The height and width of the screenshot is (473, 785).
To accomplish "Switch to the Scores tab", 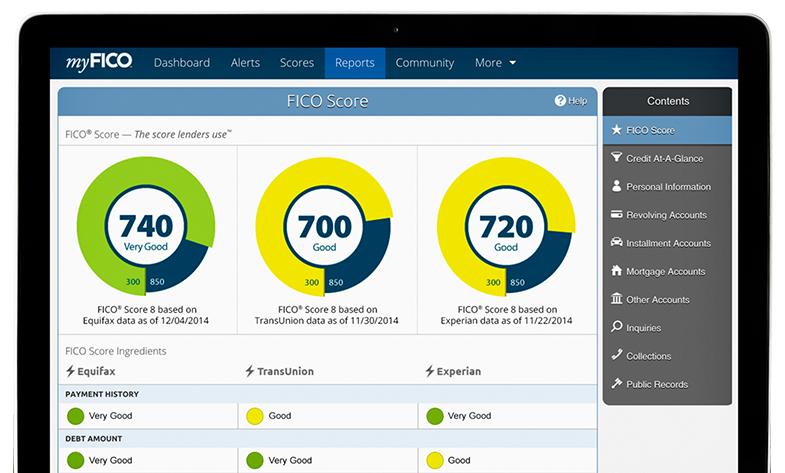I will (297, 63).
